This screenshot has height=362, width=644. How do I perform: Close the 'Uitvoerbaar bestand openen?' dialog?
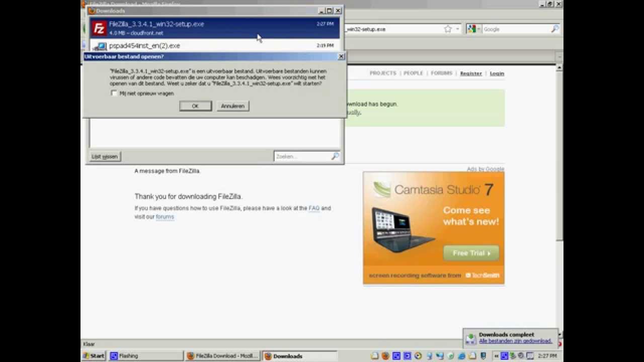click(341, 56)
